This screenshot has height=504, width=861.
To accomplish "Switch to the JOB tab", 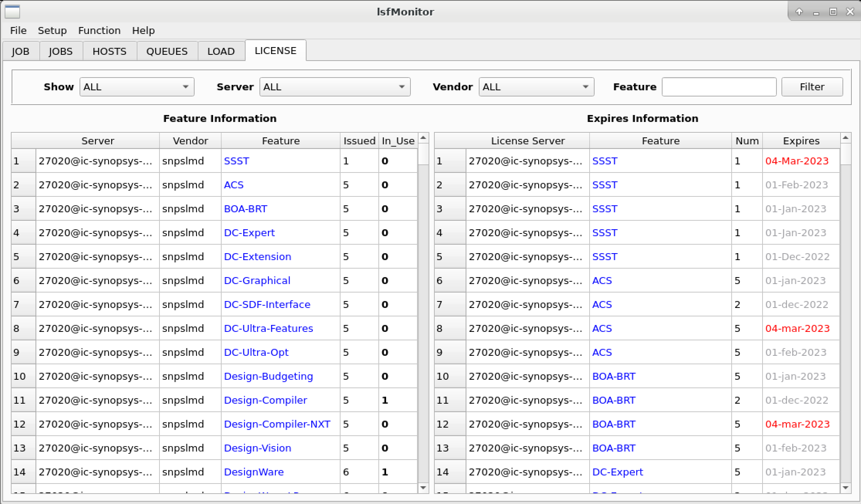I will [21, 51].
